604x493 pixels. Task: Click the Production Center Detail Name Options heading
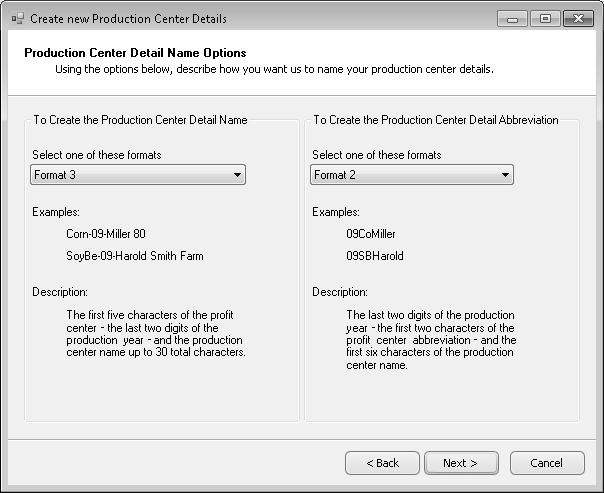click(x=135, y=52)
